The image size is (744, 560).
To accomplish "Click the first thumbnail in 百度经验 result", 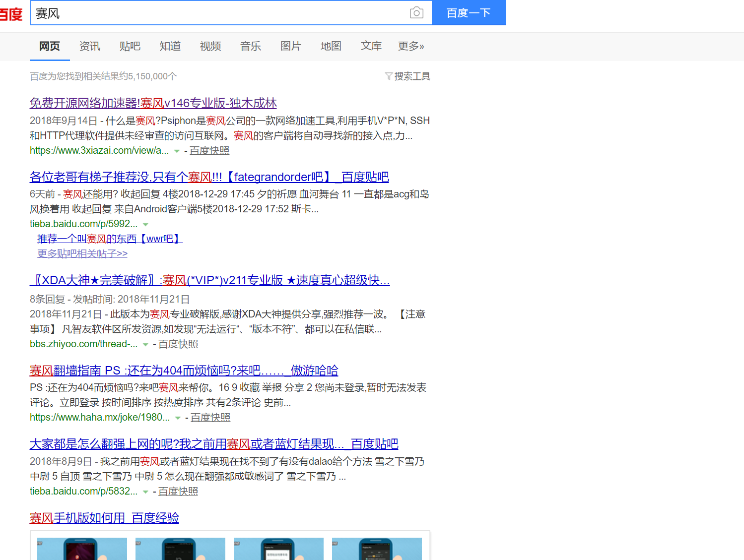I will 82,549.
